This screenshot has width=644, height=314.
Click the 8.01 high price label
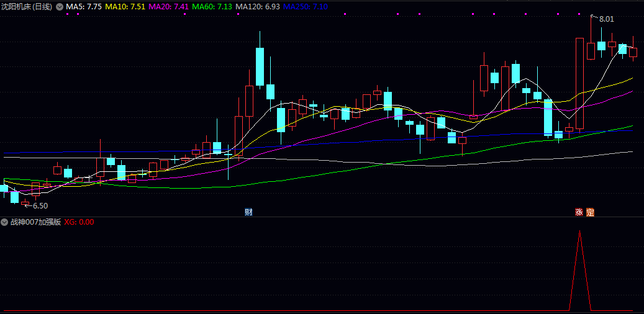606,19
